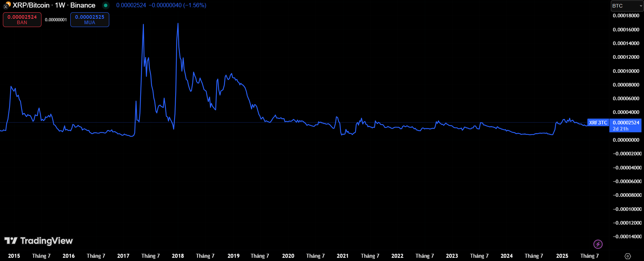This screenshot has height=261, width=644.
Task: Click the 0.00018000 price scale label
Action: point(626,16)
